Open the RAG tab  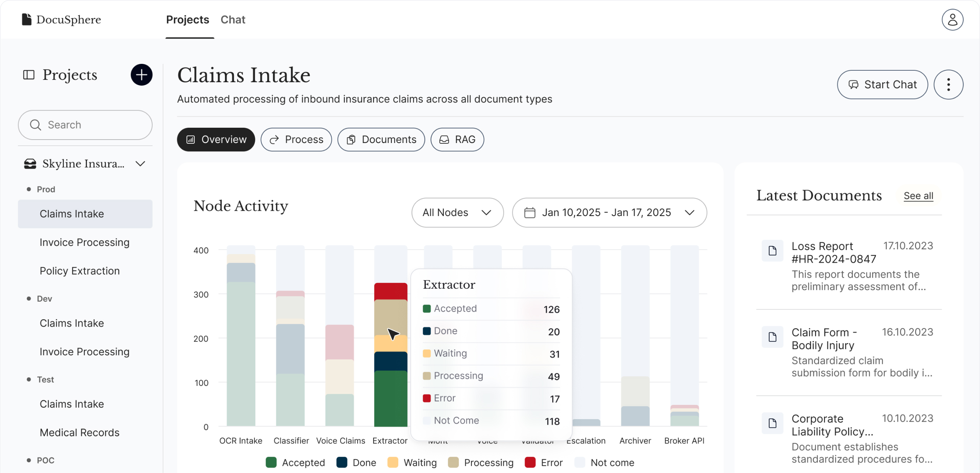click(x=457, y=140)
